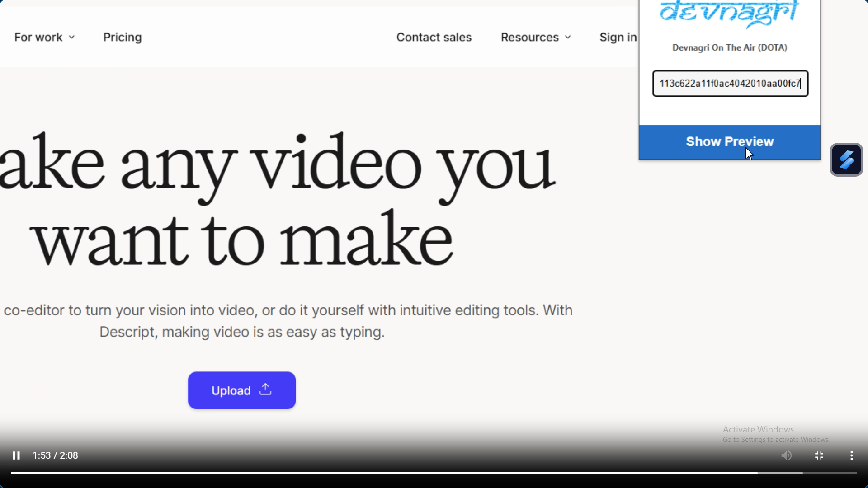Click the Sign in link
Viewport: 868px width, 488px height.
click(618, 37)
